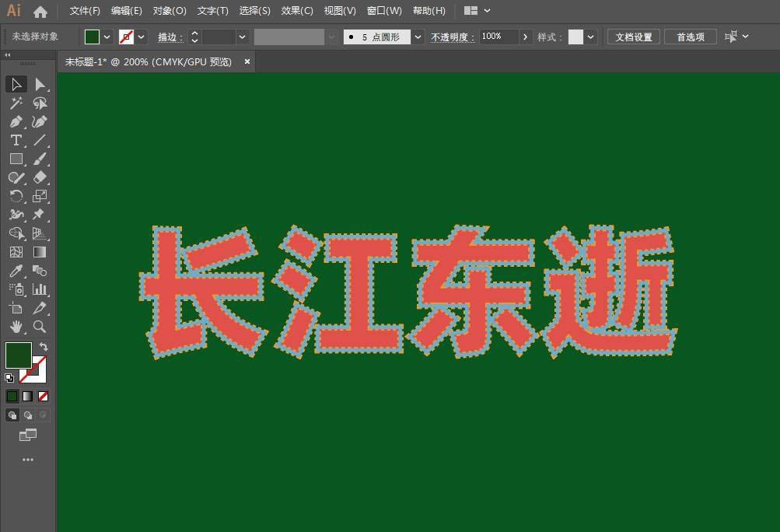Select the Rectangle tool
The image size is (780, 532).
(x=16, y=159)
